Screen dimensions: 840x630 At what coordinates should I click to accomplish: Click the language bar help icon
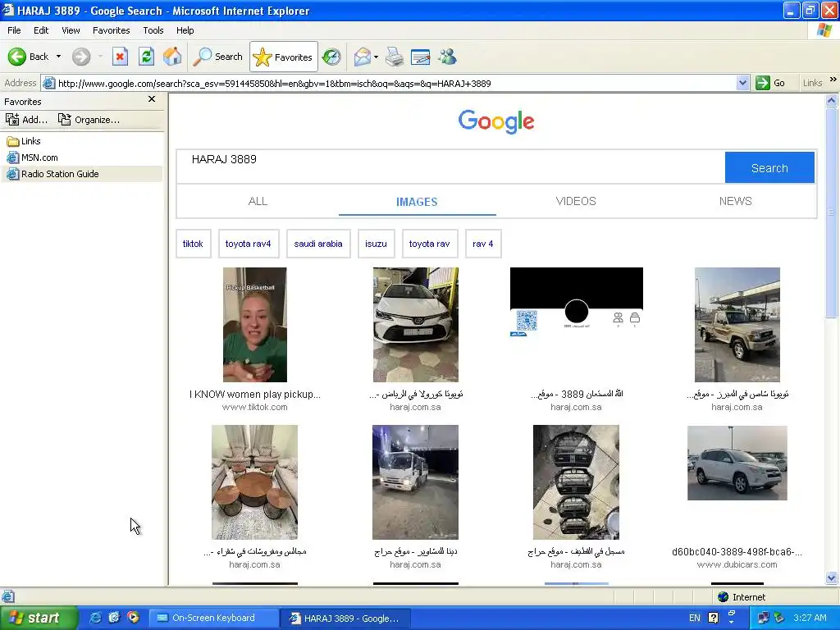[x=714, y=618]
